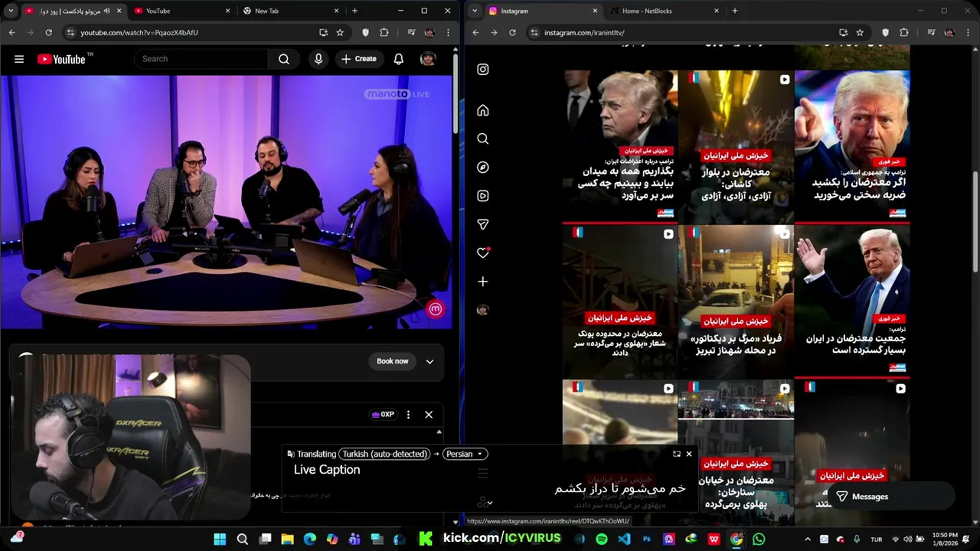Click the 0XP badge
Screen dimensions: 980x551
coord(383,415)
